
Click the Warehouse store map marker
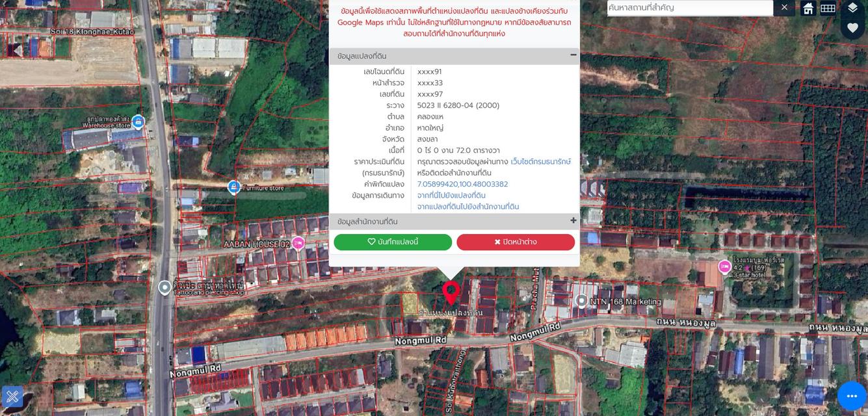click(138, 122)
